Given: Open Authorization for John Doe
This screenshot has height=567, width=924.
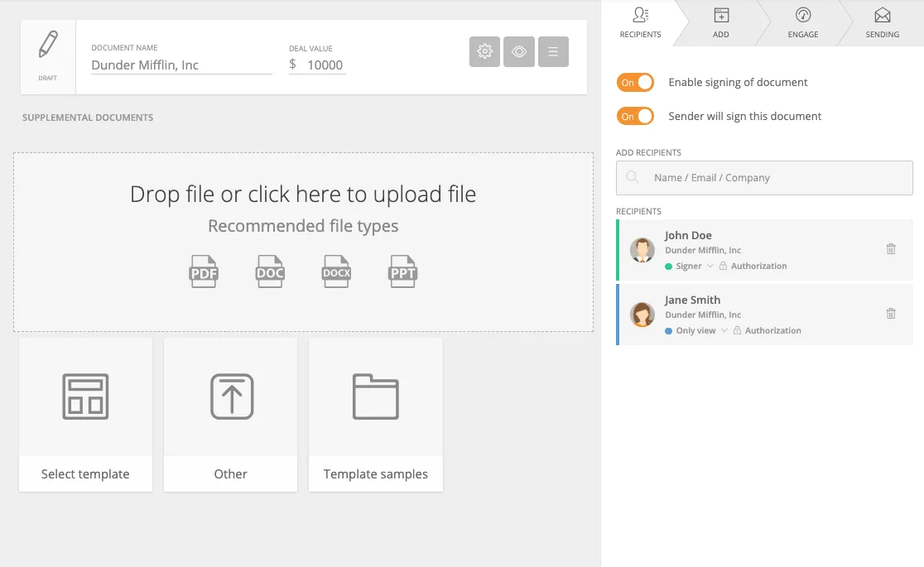Looking at the screenshot, I should coord(759,266).
